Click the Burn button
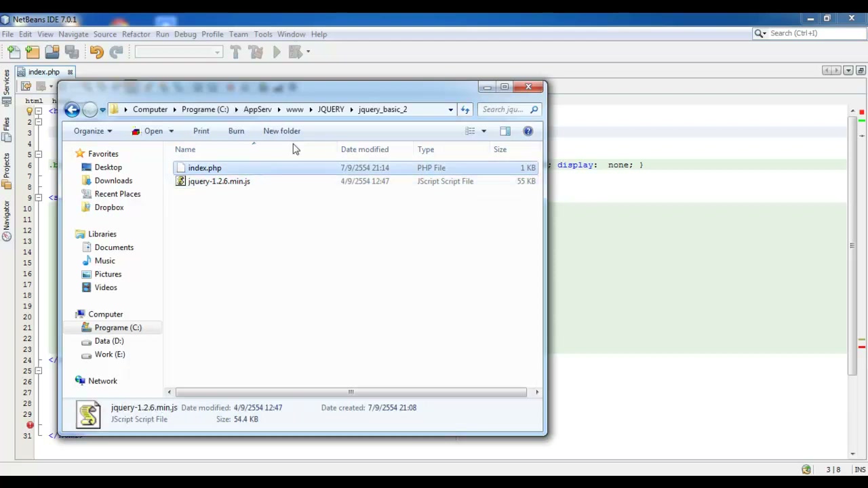The height and width of the screenshot is (488, 868). click(x=236, y=131)
